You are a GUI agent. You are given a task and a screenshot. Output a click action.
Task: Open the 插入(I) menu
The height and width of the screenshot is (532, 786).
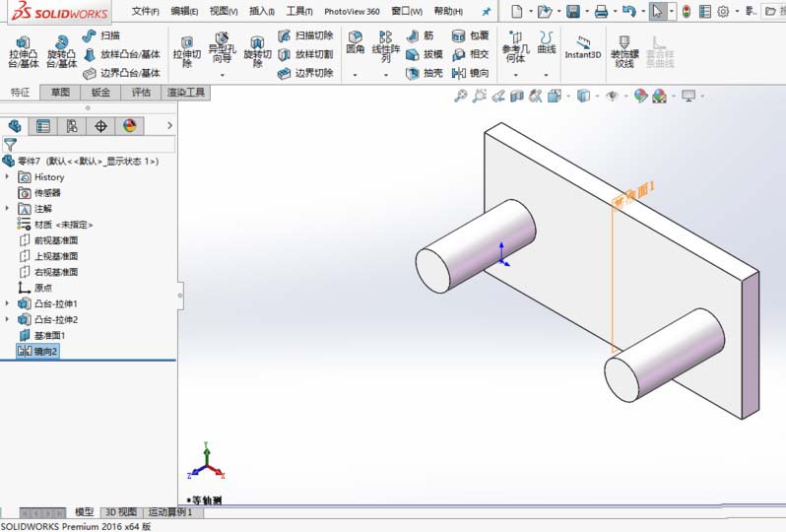(262, 11)
